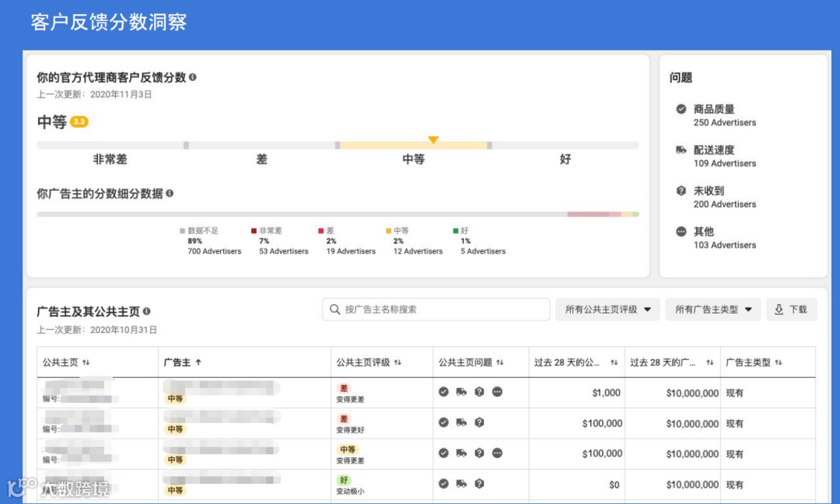This screenshot has width=840, height=504.
Task: Click checkmark icon in $0 row
Action: [443, 484]
